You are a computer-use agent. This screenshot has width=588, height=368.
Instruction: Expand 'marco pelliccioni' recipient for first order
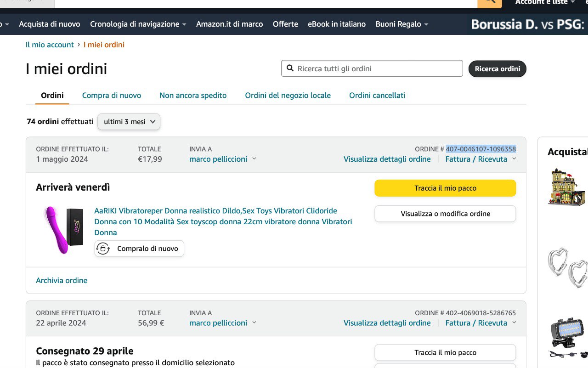(x=222, y=159)
